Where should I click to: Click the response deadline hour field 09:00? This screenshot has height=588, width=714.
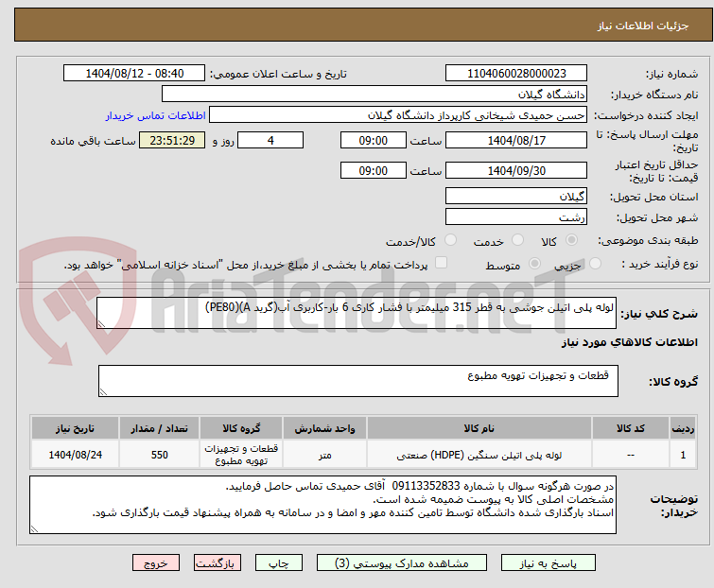pos(374,140)
